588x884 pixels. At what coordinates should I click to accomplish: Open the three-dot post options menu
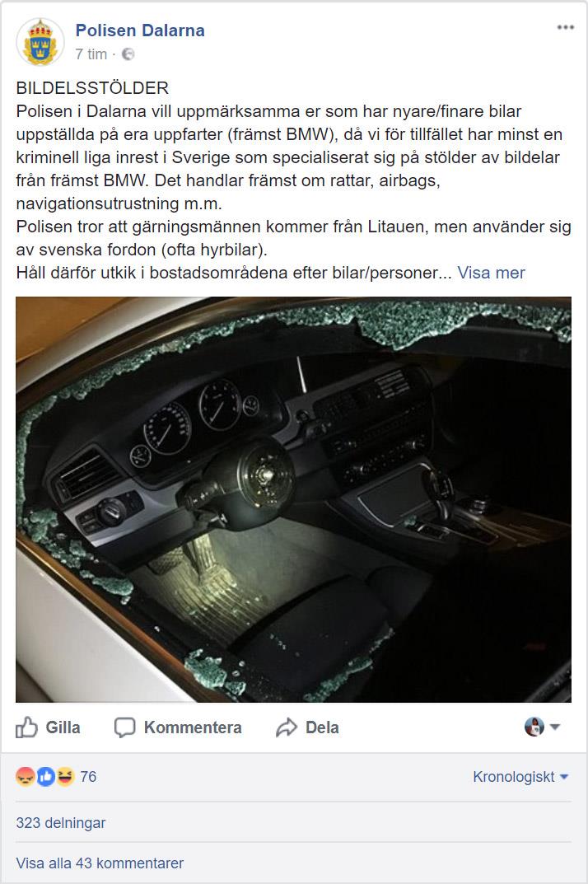[566, 28]
